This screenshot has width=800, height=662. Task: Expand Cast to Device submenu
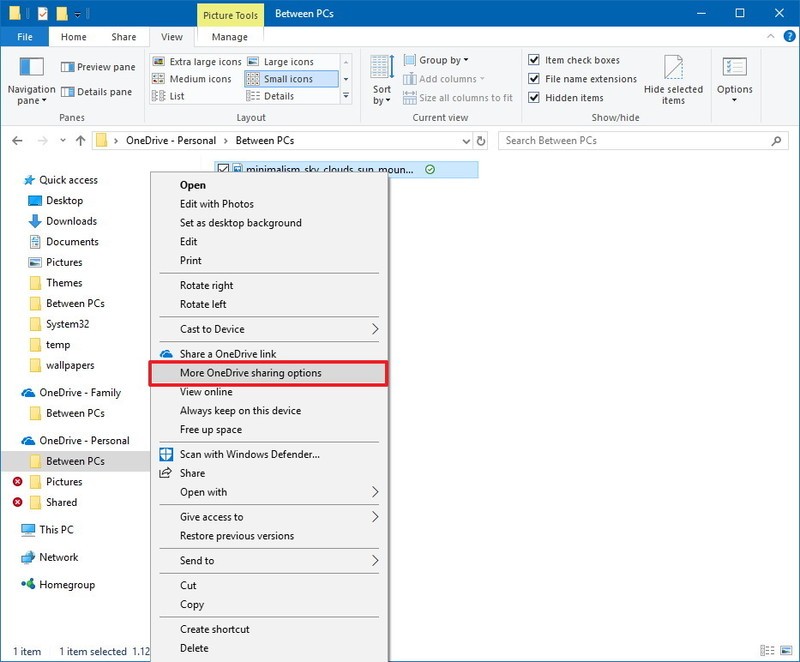point(269,329)
